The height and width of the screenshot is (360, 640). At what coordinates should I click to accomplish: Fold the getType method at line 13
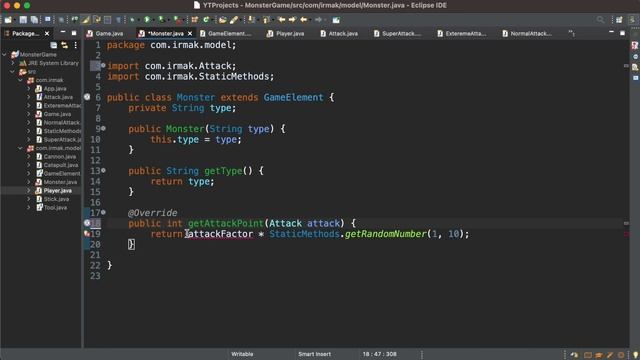tap(103, 170)
